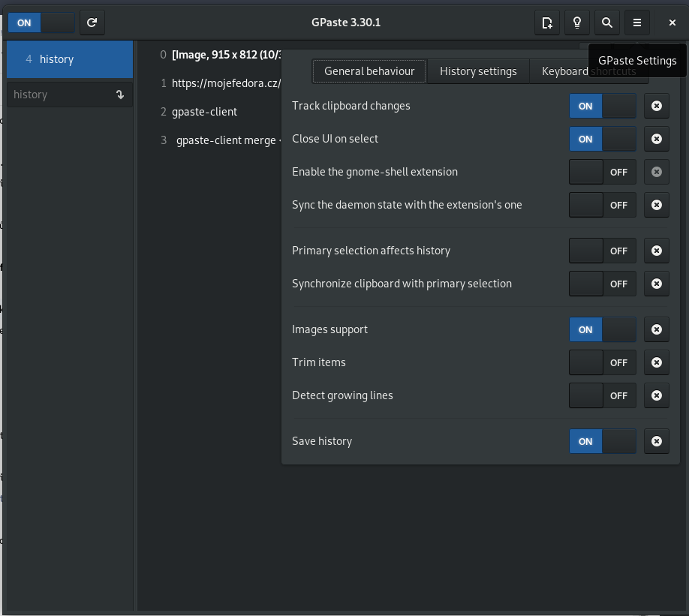
Task: Enable Detect growing lines switch
Action: pos(602,395)
